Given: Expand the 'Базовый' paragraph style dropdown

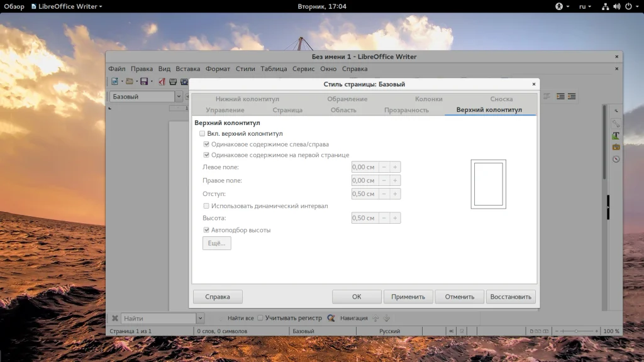Looking at the screenshot, I should pyautogui.click(x=179, y=97).
